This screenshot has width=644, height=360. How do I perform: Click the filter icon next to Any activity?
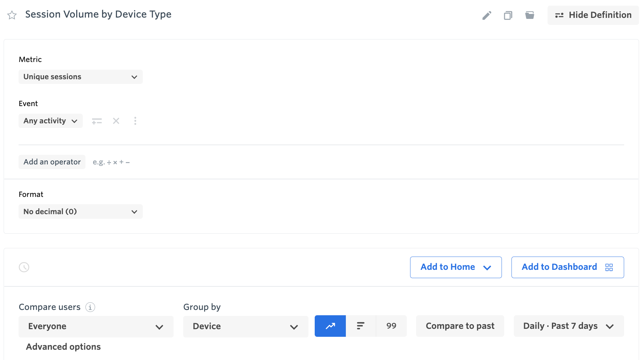(97, 121)
